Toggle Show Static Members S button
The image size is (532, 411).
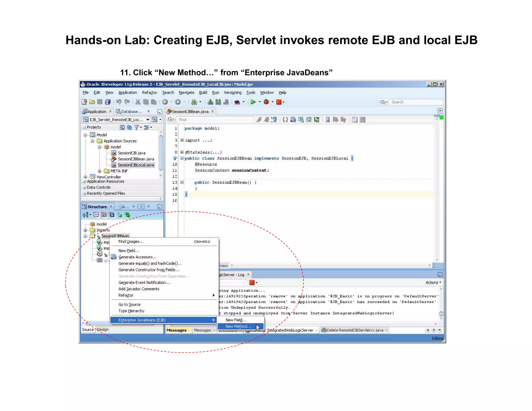112,215
